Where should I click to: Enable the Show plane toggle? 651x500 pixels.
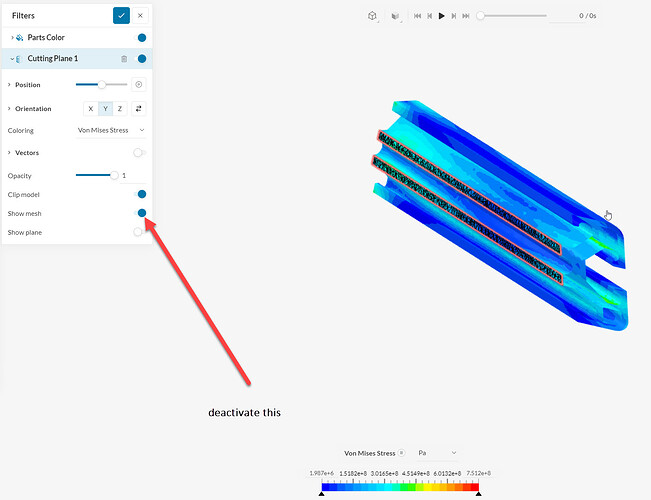[139, 232]
